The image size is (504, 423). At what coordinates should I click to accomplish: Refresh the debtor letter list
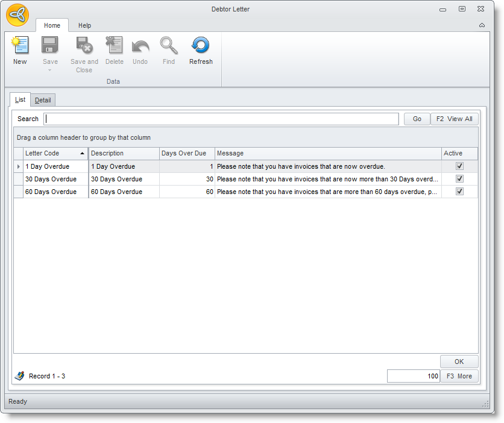(x=201, y=46)
